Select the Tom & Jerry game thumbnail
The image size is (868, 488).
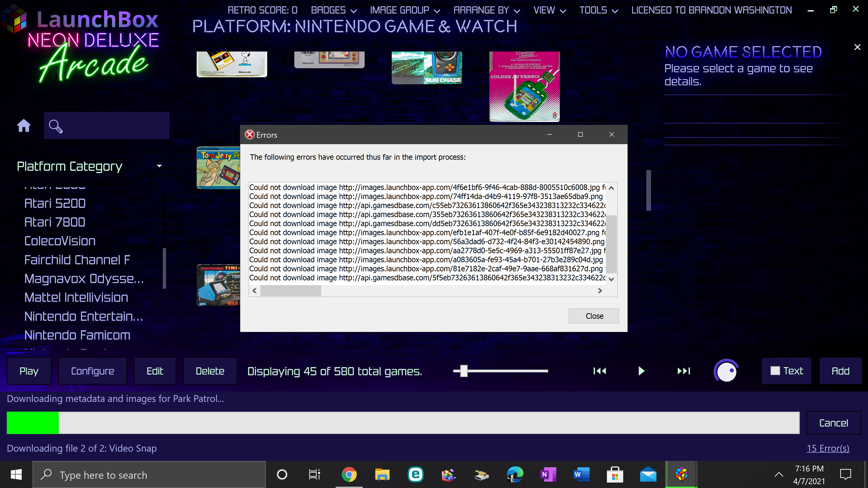pyautogui.click(x=218, y=168)
